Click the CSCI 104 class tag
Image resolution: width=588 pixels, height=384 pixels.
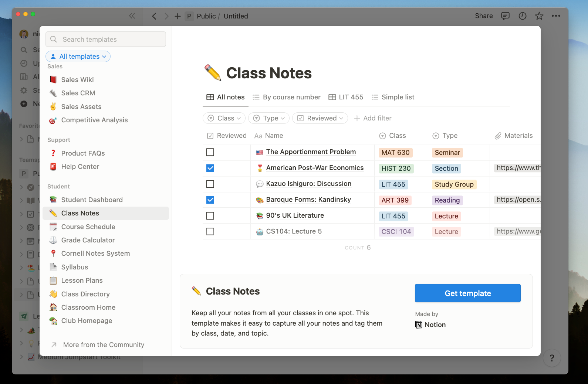pyautogui.click(x=396, y=232)
